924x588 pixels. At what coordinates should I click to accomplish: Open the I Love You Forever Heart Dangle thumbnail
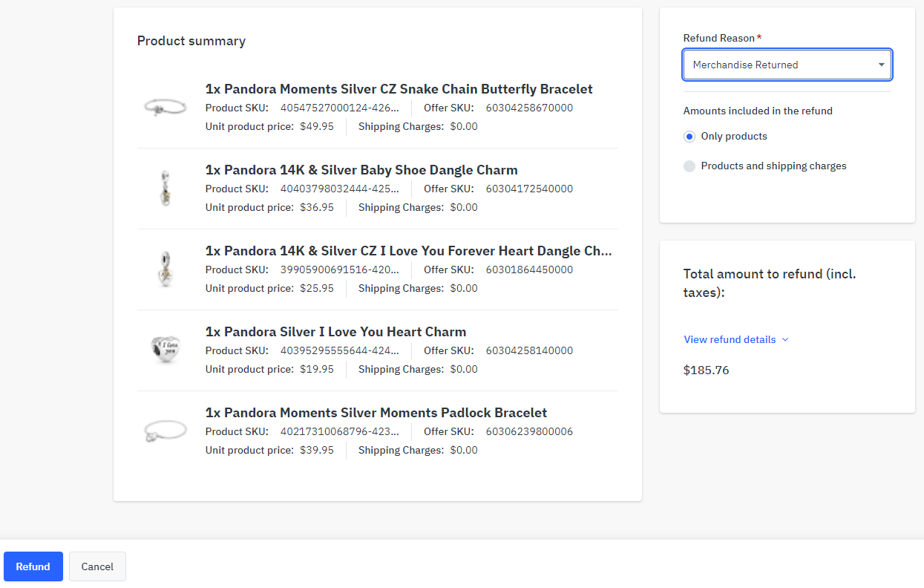tap(165, 269)
